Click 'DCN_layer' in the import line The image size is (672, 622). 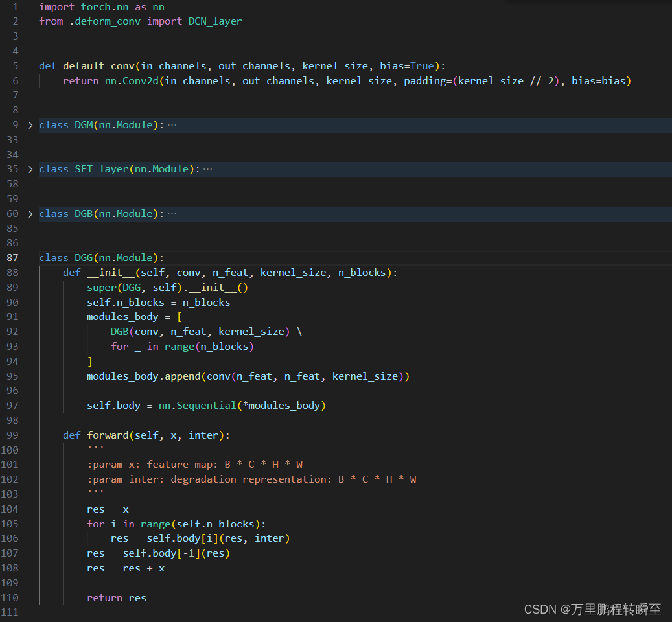tap(215, 21)
